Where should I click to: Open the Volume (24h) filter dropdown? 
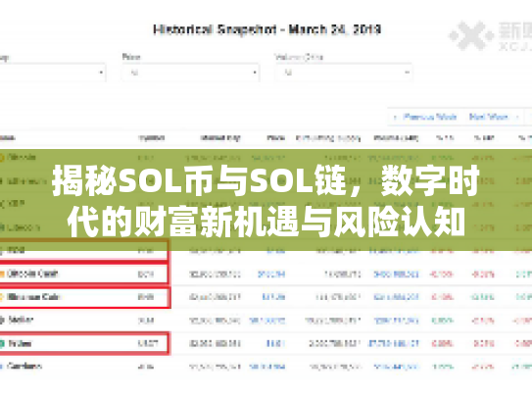[344, 73]
